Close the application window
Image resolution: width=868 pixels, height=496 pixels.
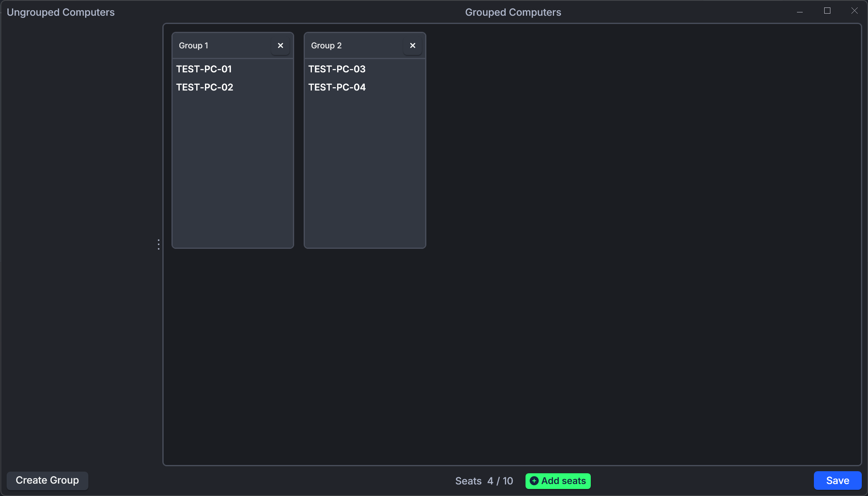tap(854, 11)
